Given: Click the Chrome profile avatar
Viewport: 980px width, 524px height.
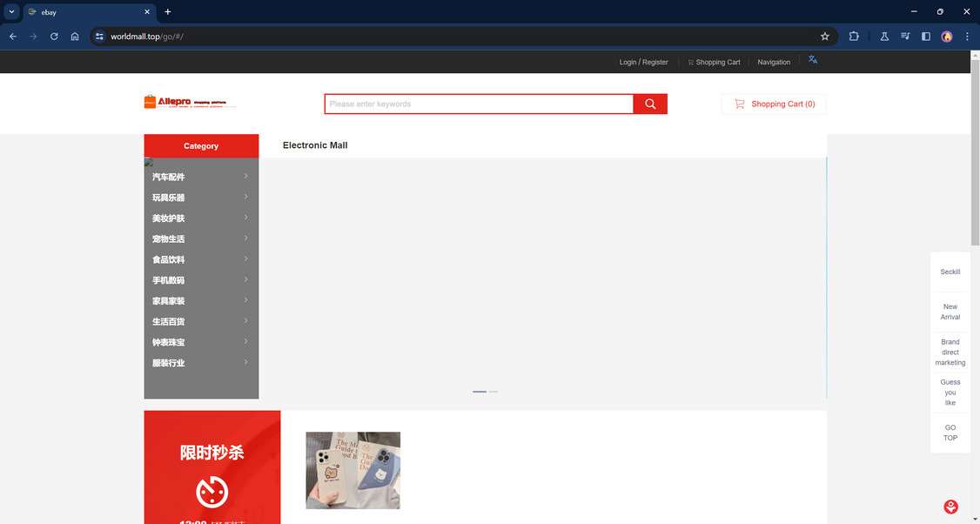Looking at the screenshot, I should pos(946,37).
